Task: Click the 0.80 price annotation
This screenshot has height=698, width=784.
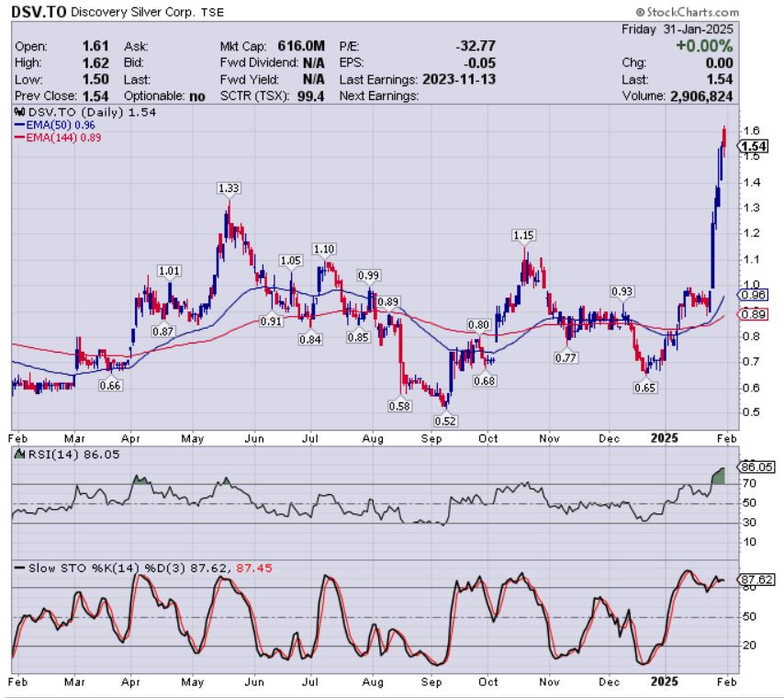Action: (x=478, y=325)
